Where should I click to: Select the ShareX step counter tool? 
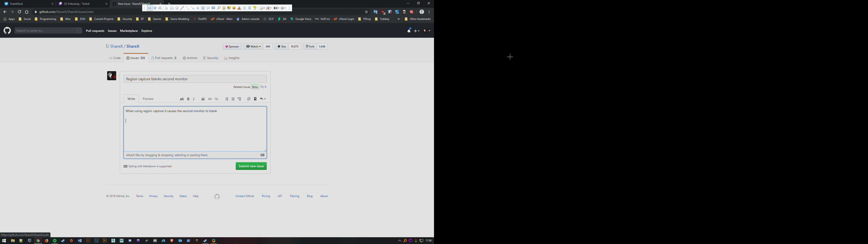click(x=213, y=8)
